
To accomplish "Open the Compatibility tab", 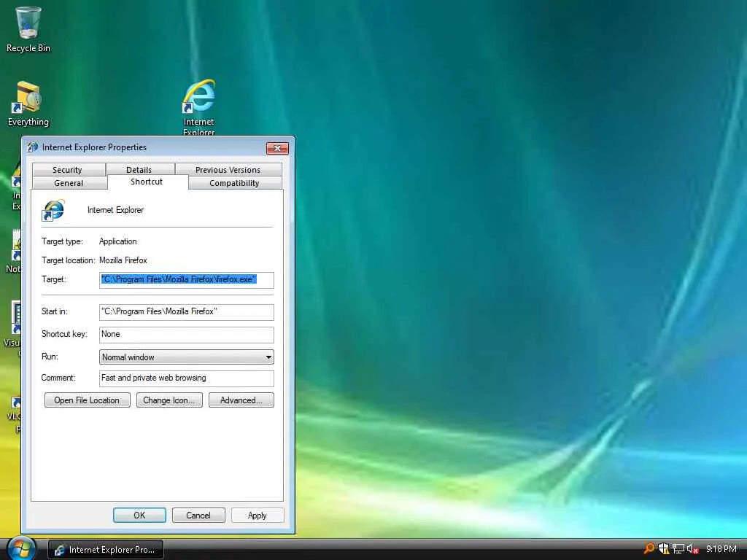I will (235, 183).
